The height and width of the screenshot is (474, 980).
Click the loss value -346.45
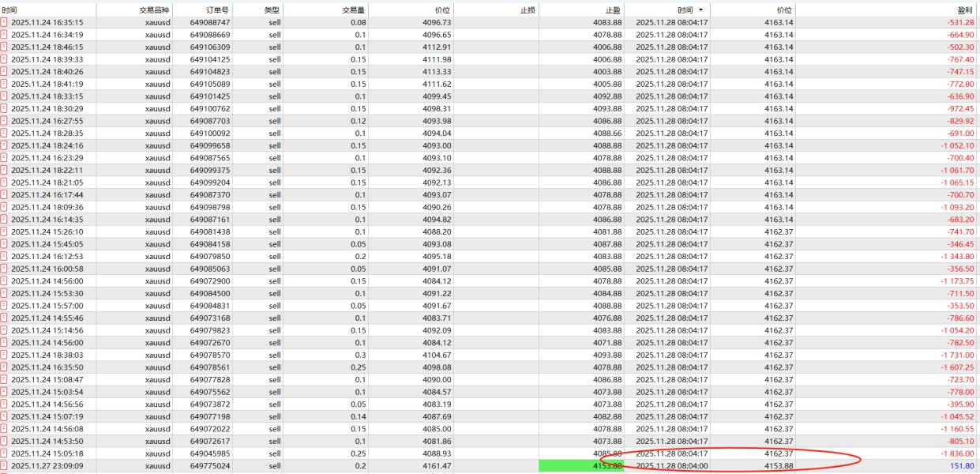tap(960, 244)
